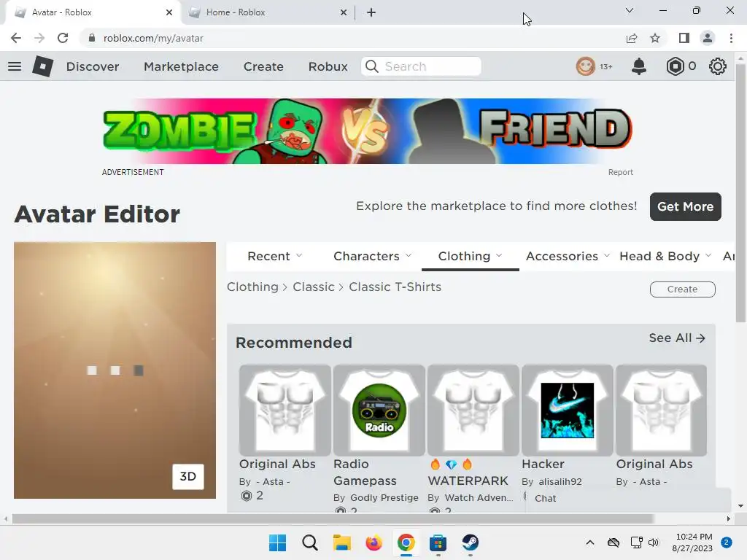Screen dimensions: 747x560
Task: Report the advertisement
Action: [x=620, y=172]
